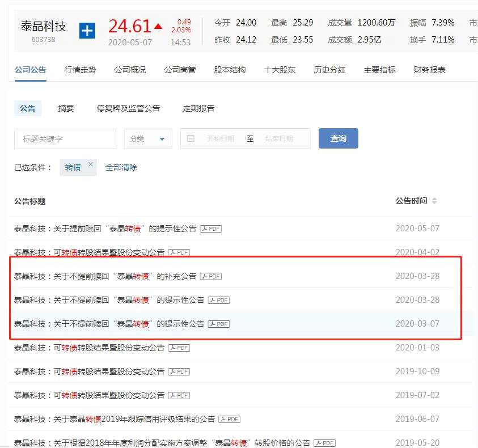
Task: Switch to 公司公告 tab
Action: pyautogui.click(x=31, y=70)
